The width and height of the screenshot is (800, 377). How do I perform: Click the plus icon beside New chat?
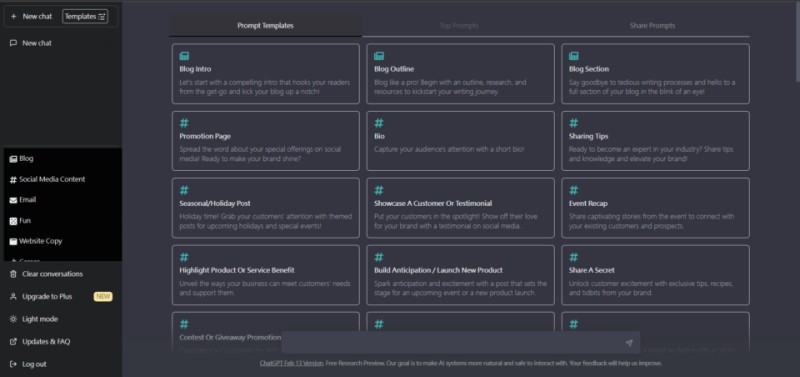14,16
